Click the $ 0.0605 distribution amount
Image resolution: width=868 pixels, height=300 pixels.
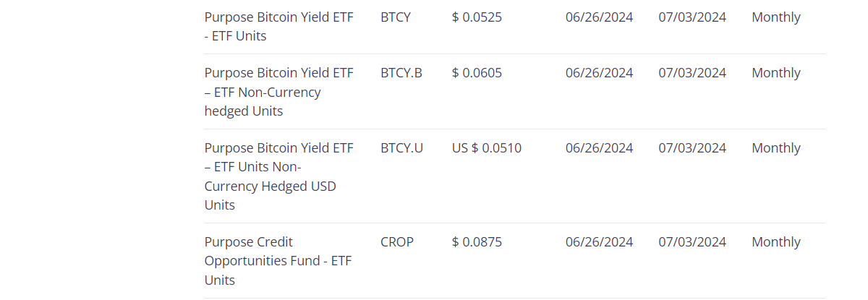pos(477,73)
